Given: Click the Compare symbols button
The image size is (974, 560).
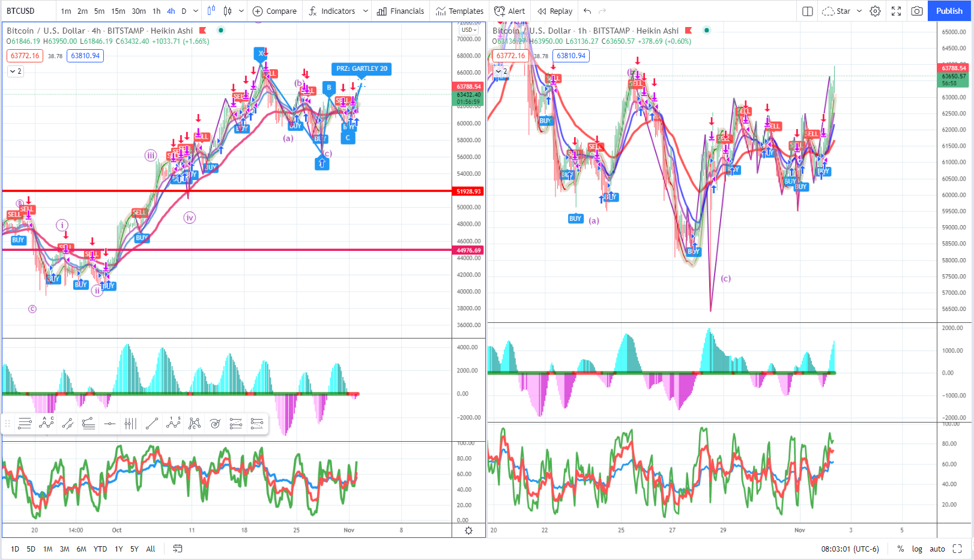Looking at the screenshot, I should pyautogui.click(x=275, y=11).
